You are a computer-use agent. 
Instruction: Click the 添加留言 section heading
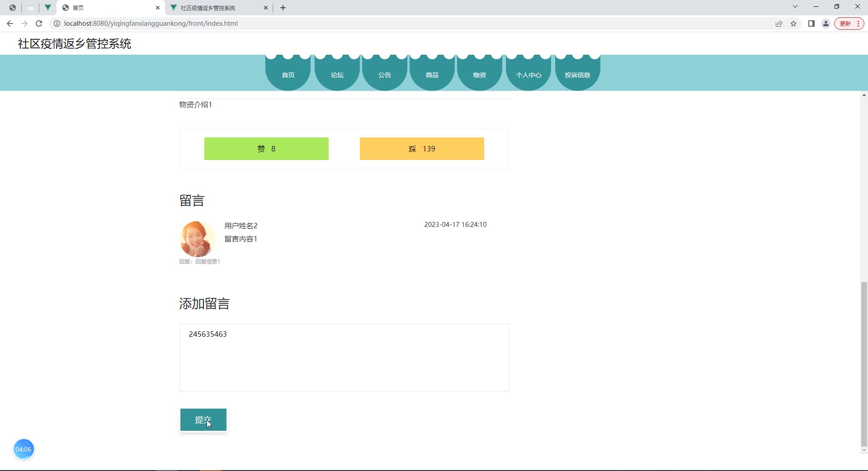(x=204, y=304)
